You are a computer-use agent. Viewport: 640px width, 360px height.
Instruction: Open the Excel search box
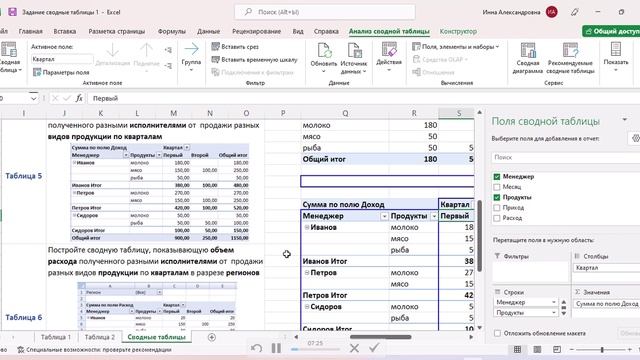click(325, 12)
